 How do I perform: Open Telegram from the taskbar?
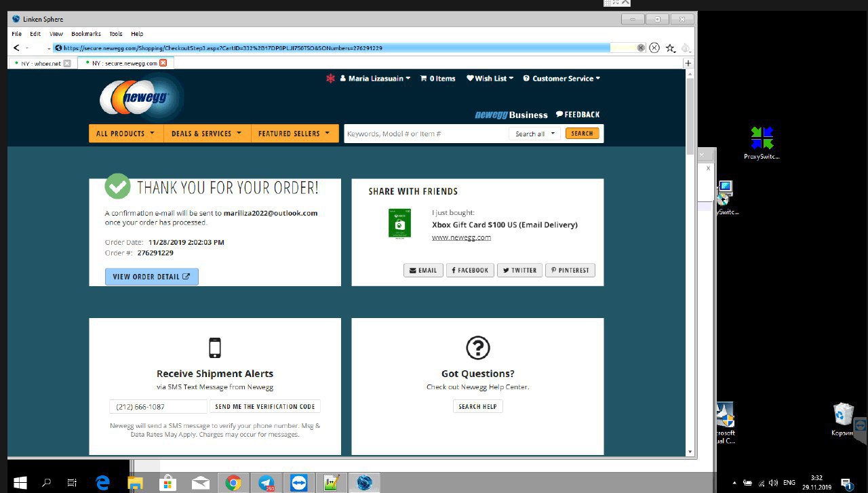tap(266, 483)
